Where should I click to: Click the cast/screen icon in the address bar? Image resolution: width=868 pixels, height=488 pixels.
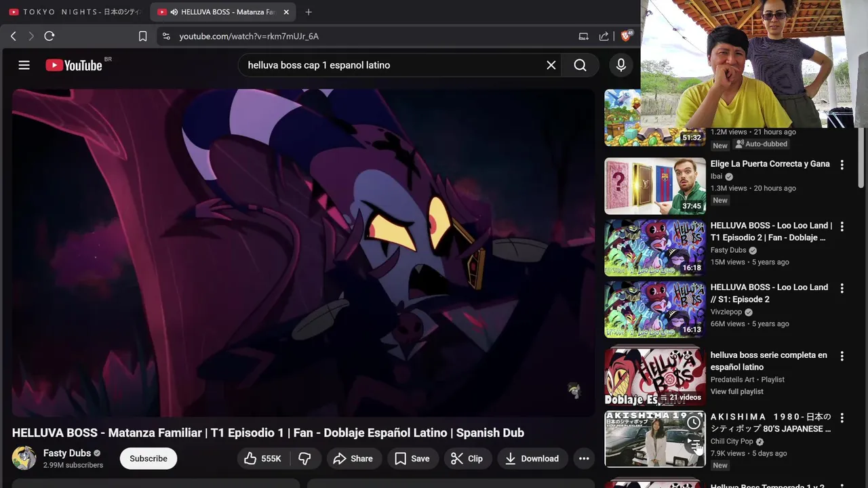pos(583,36)
